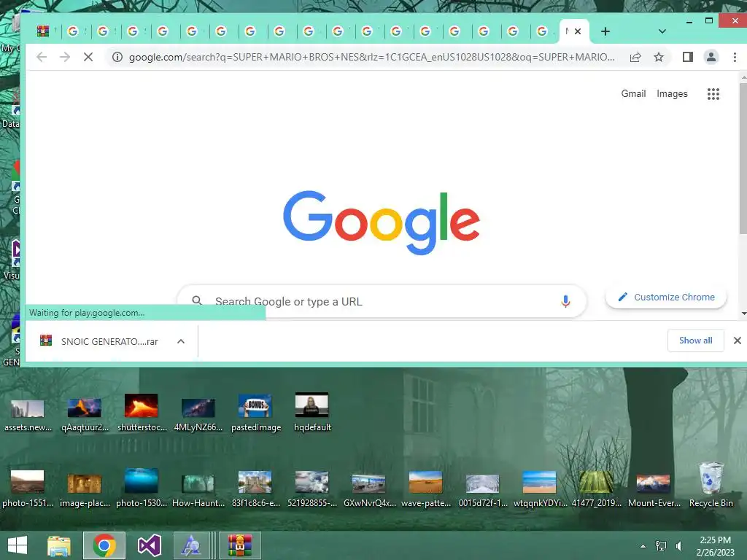Open Gmail link

pyautogui.click(x=633, y=94)
